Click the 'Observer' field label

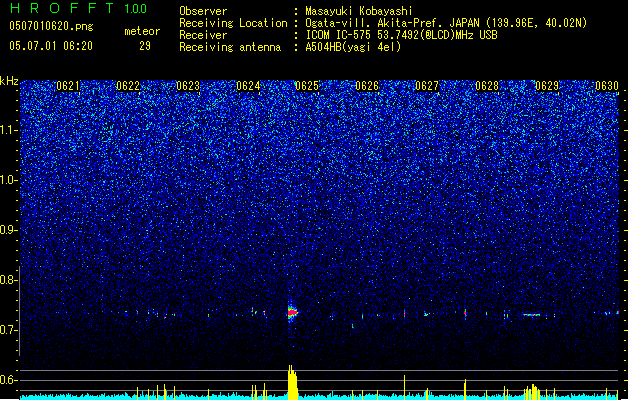tap(203, 11)
